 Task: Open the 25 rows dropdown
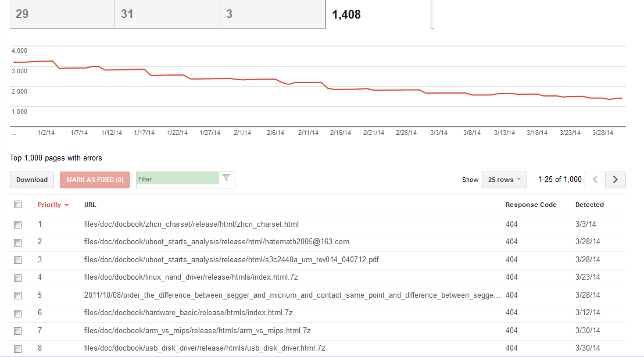pos(505,180)
